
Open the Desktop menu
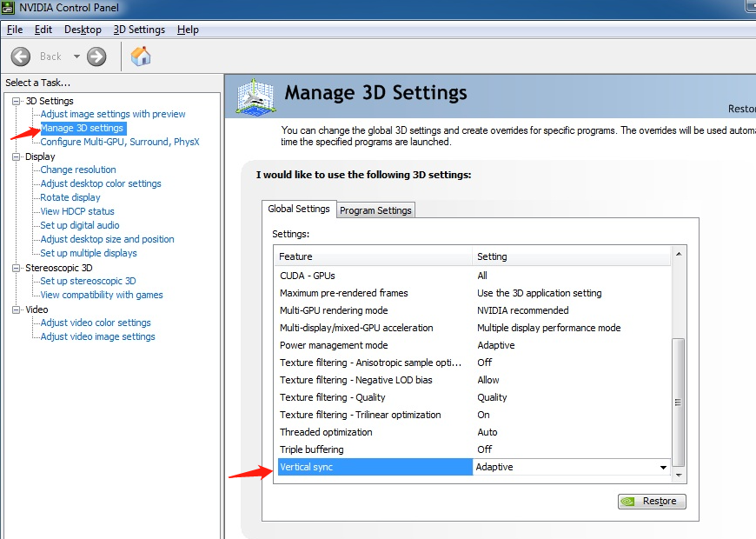[x=83, y=30]
